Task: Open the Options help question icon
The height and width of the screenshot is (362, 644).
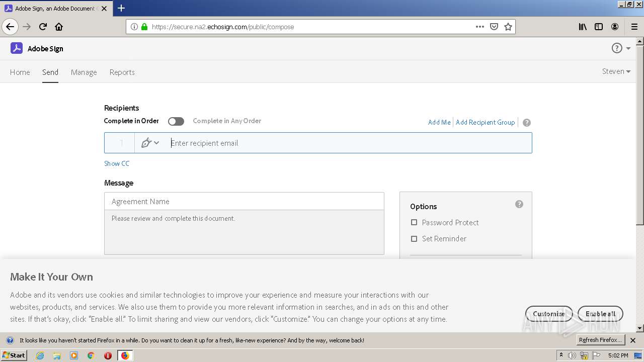Action: click(519, 204)
